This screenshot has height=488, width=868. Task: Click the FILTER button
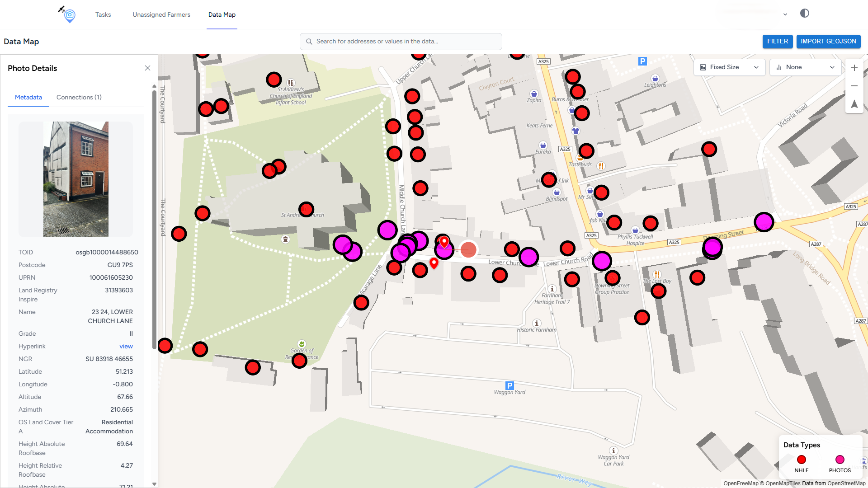click(777, 42)
